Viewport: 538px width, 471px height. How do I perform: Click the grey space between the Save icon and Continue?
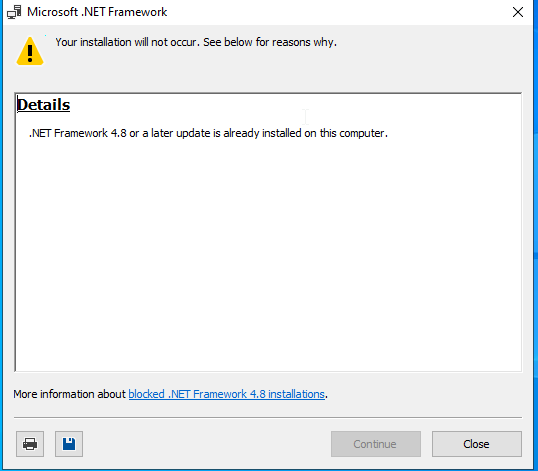(x=207, y=444)
